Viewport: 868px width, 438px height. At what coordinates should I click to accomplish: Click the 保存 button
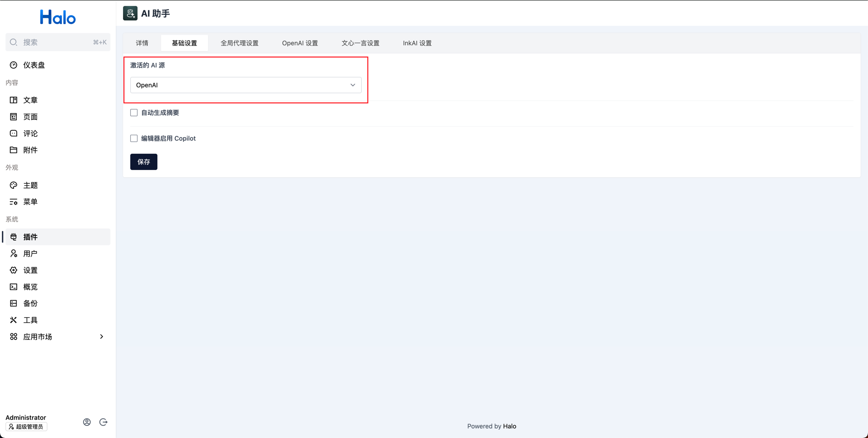tap(144, 162)
